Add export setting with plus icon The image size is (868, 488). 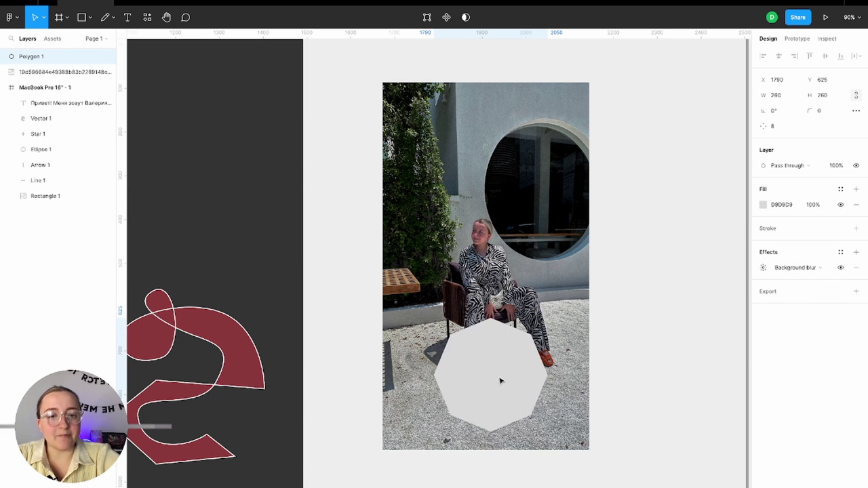click(x=856, y=291)
